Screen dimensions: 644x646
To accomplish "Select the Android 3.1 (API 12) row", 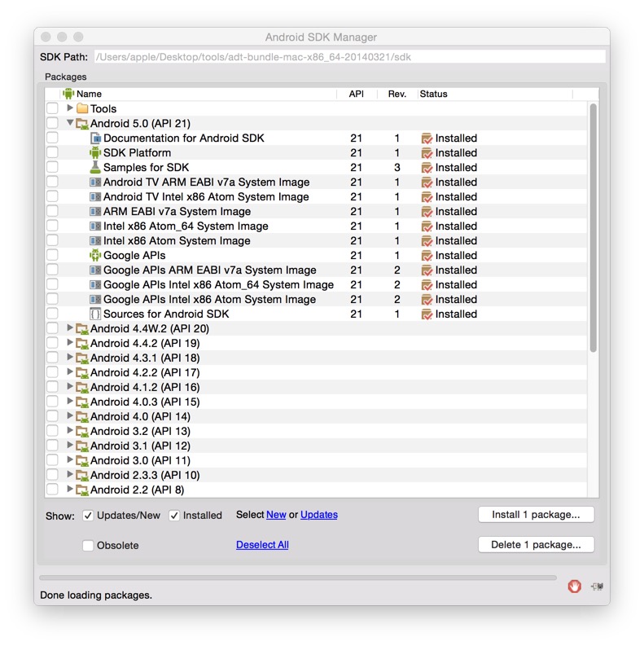I will (x=316, y=446).
